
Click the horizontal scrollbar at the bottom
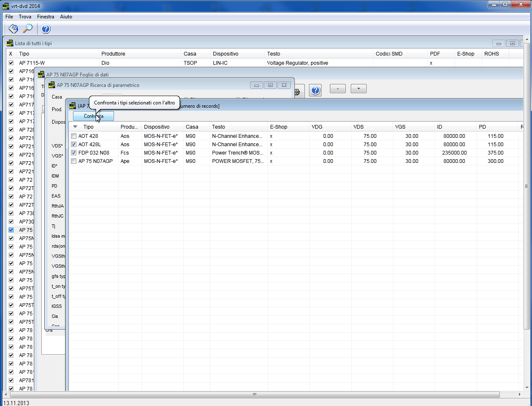[x=254, y=394]
